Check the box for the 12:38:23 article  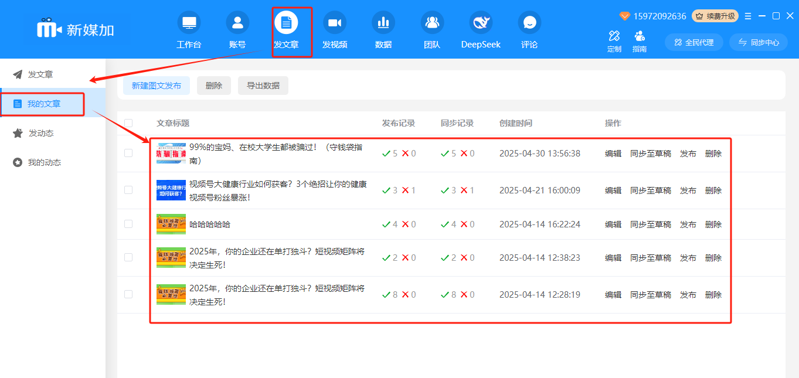pos(128,257)
